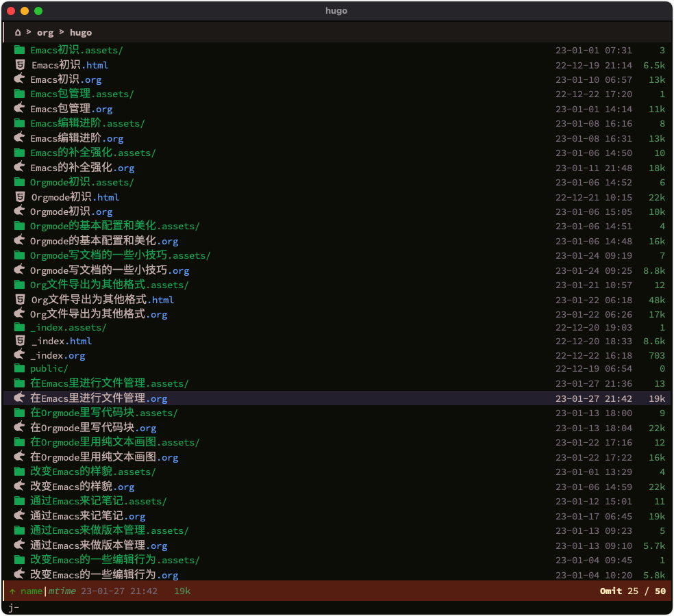Select file name Org文件导出为其他格式.html
The width and height of the screenshot is (674, 616).
(103, 300)
